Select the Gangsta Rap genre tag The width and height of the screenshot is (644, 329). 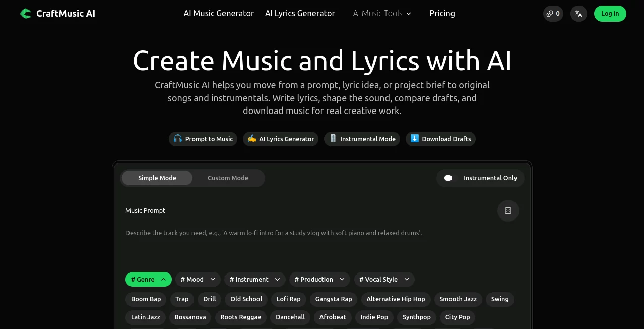(x=334, y=299)
